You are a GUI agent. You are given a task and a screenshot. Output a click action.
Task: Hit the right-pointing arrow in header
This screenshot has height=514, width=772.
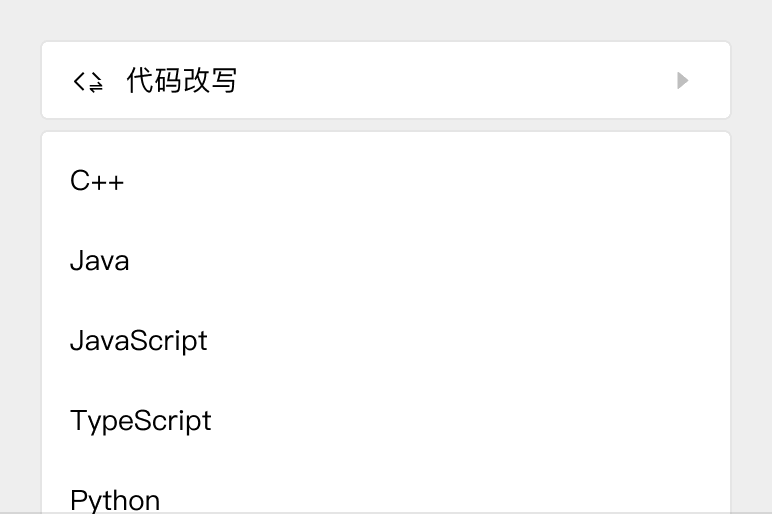[x=682, y=80]
